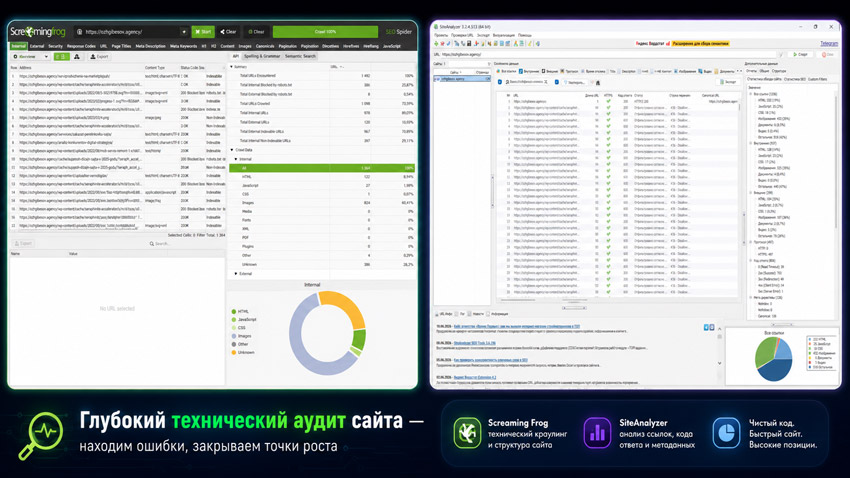Open the filter dropdown below the Internal tab
This screenshot has height=478, width=850.
click(31, 57)
